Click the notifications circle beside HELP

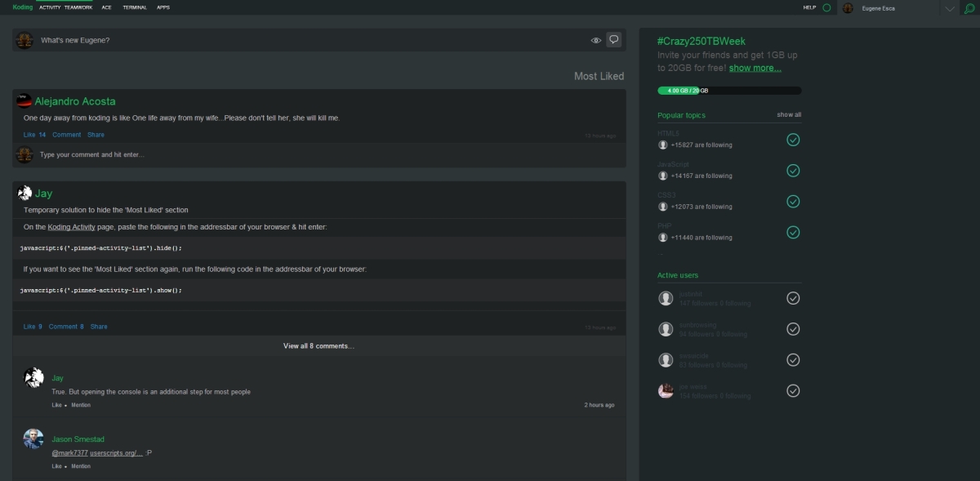[826, 7]
